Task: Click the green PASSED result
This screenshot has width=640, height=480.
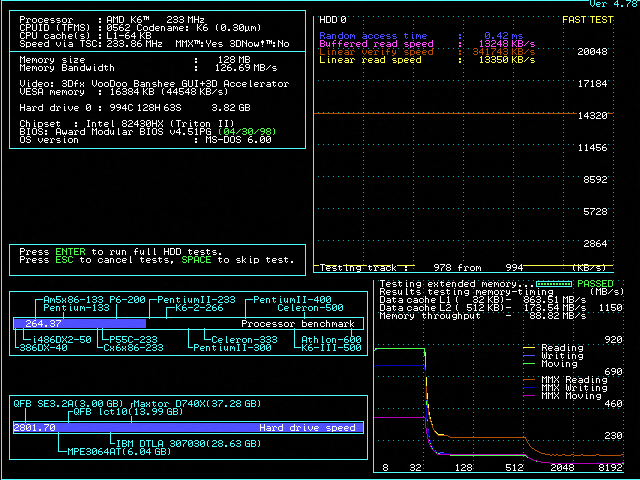Action: click(596, 284)
